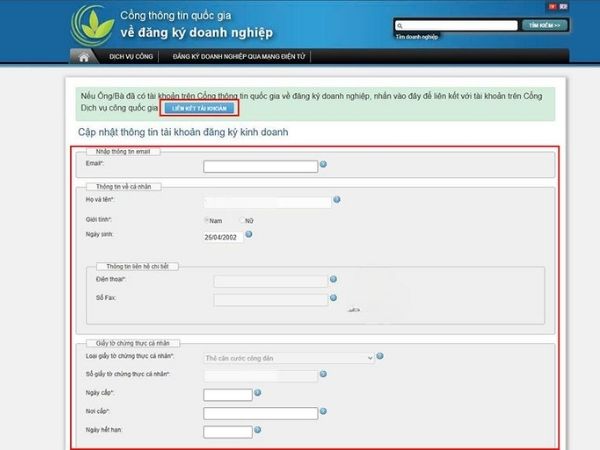The height and width of the screenshot is (450, 600).
Task: Click the help icon beside Số Fax
Action: 333,298
